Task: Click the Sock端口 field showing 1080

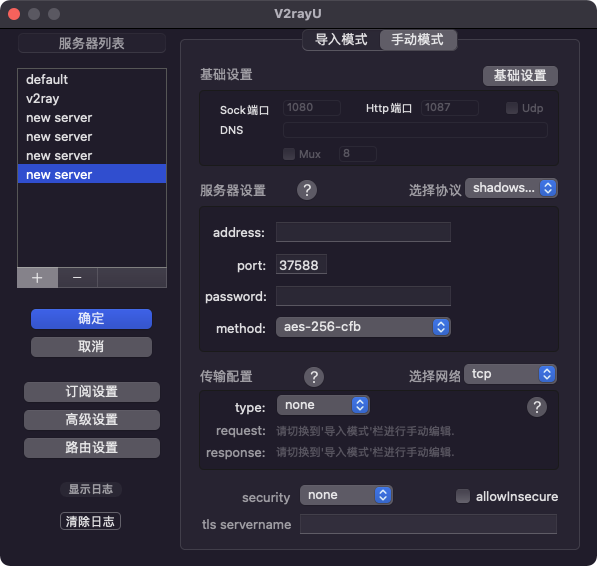Action: [x=312, y=108]
